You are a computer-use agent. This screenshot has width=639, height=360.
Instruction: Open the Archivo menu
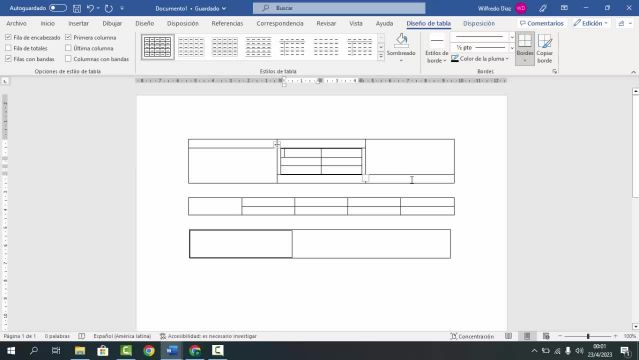pyautogui.click(x=16, y=24)
